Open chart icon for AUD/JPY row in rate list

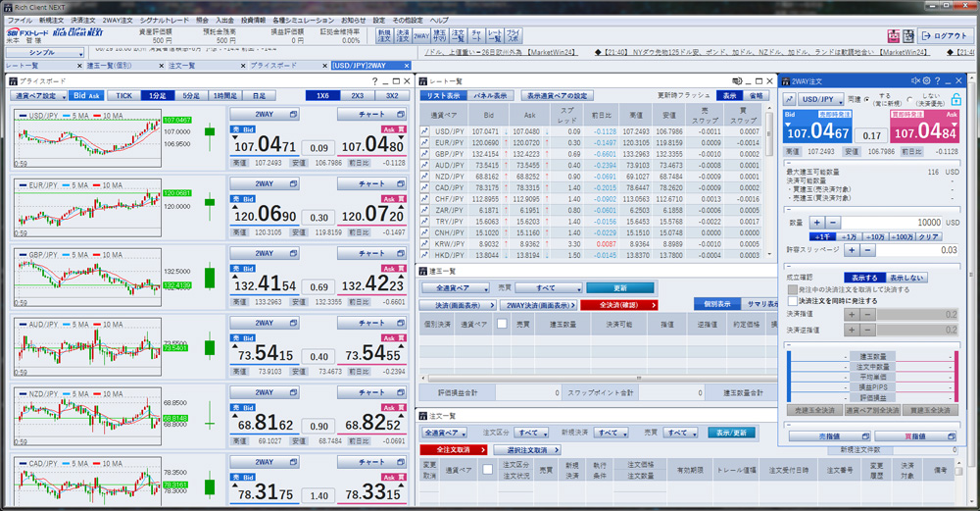424,165
